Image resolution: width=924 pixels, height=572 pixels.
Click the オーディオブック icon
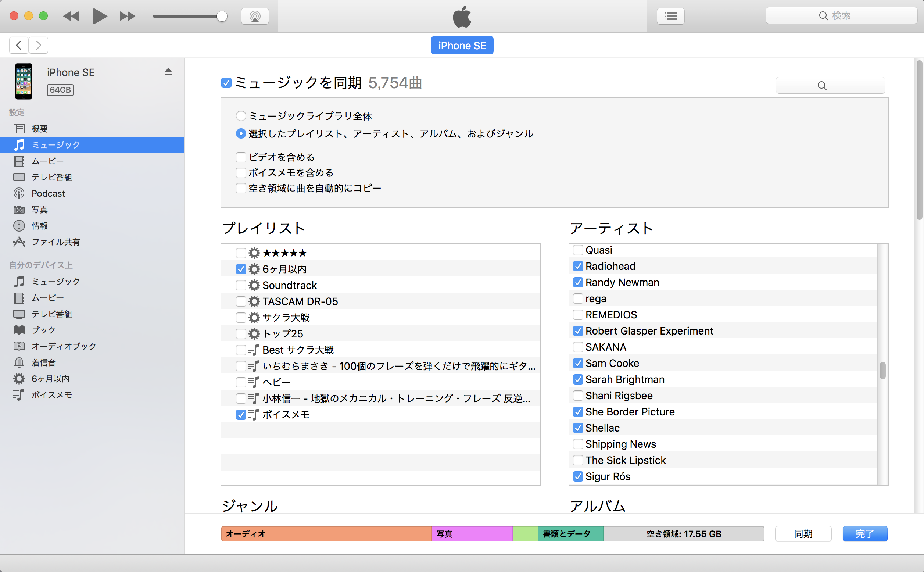point(19,346)
